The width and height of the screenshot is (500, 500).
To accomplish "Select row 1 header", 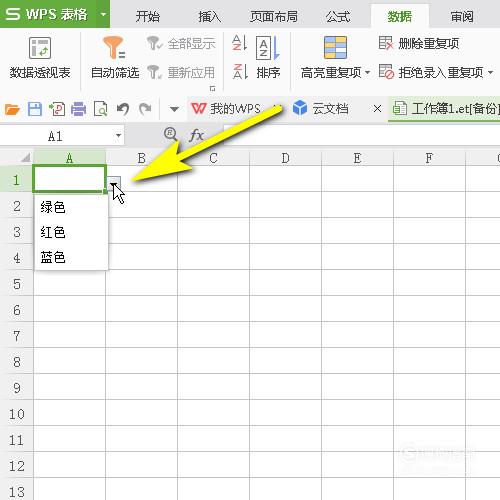I will point(16,180).
